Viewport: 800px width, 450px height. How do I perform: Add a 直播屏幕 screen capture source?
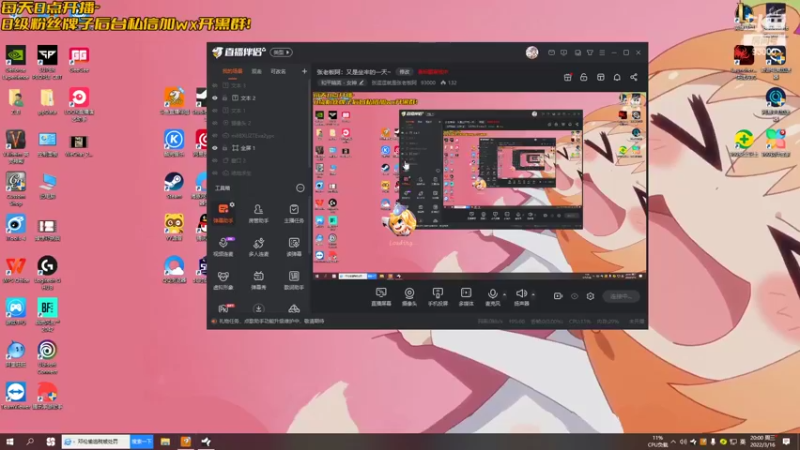click(x=381, y=296)
